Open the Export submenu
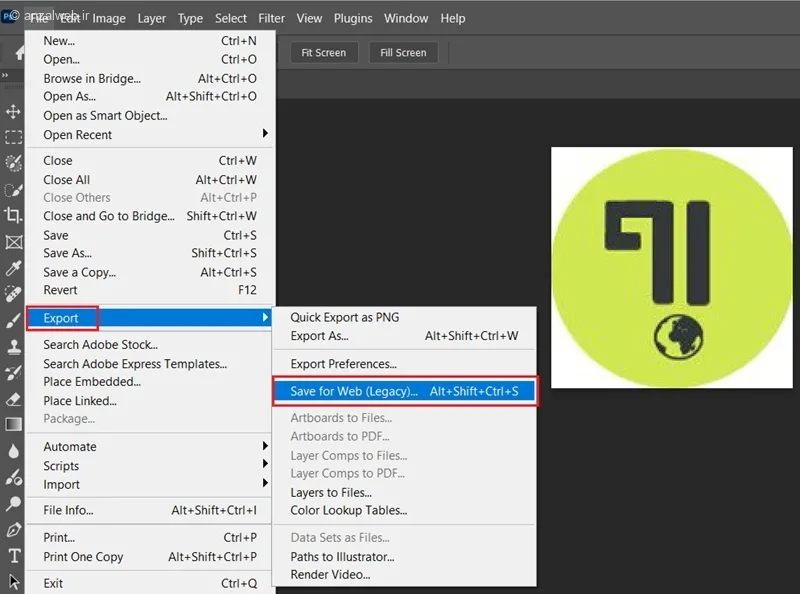800x594 pixels. coord(149,318)
